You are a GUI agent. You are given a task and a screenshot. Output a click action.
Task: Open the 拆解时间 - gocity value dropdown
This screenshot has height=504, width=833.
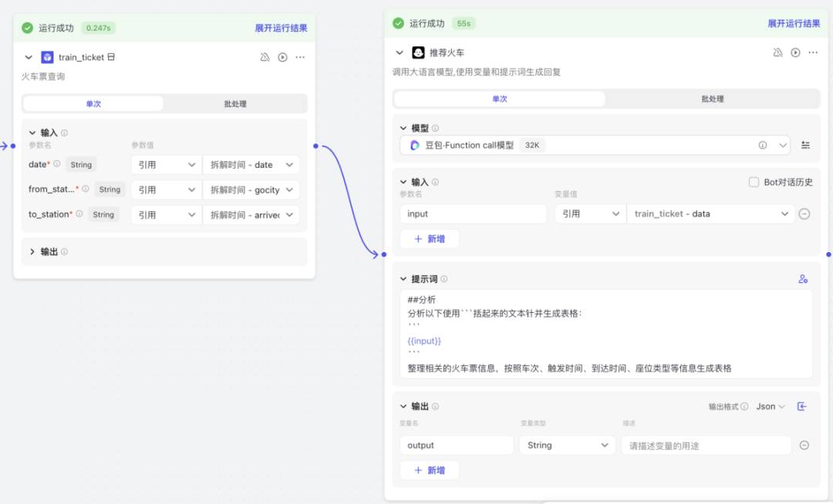point(251,190)
